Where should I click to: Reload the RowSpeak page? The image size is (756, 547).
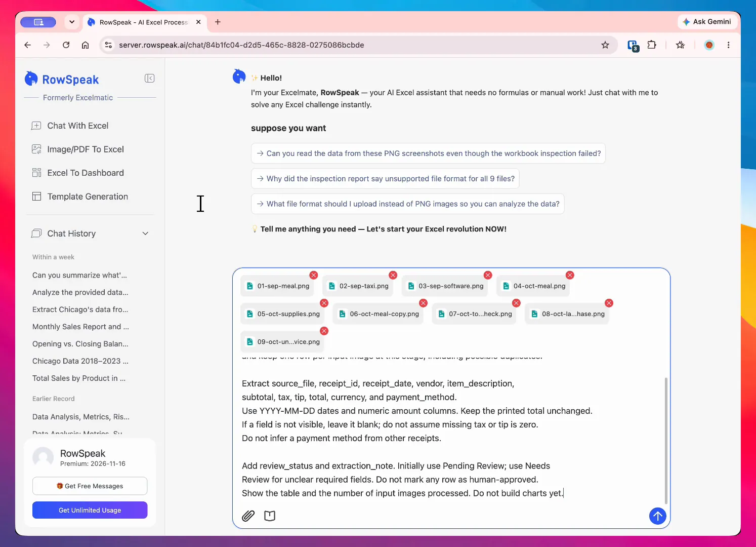pos(66,45)
